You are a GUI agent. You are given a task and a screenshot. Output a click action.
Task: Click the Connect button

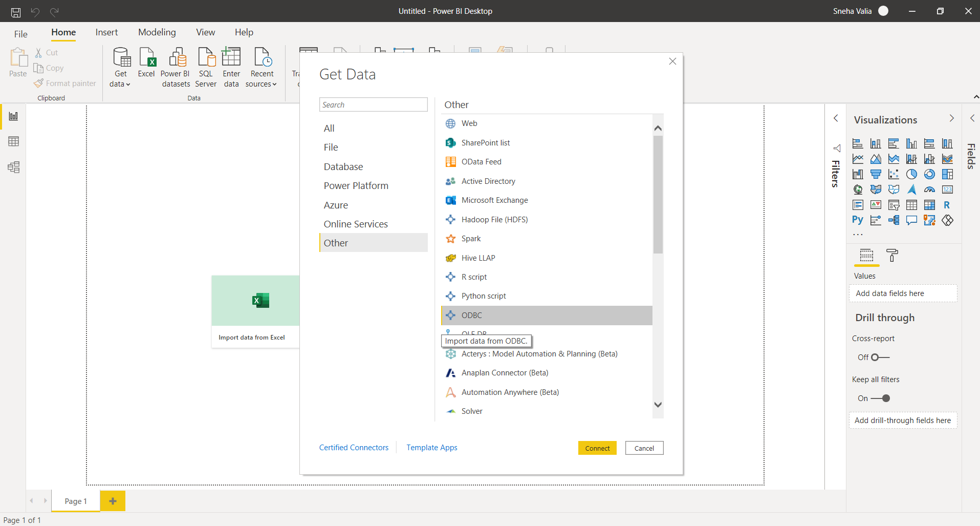597,448
